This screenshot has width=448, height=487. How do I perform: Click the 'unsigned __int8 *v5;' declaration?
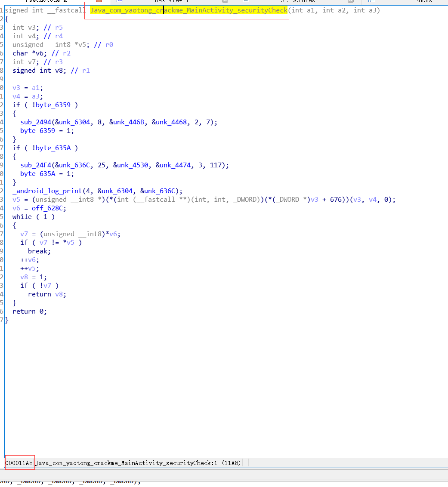click(51, 45)
